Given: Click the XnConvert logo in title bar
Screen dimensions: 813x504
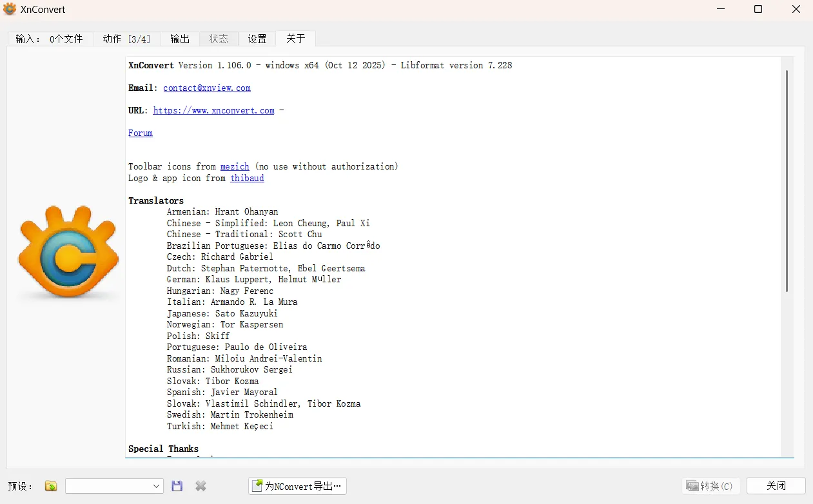Looking at the screenshot, I should tap(10, 9).
